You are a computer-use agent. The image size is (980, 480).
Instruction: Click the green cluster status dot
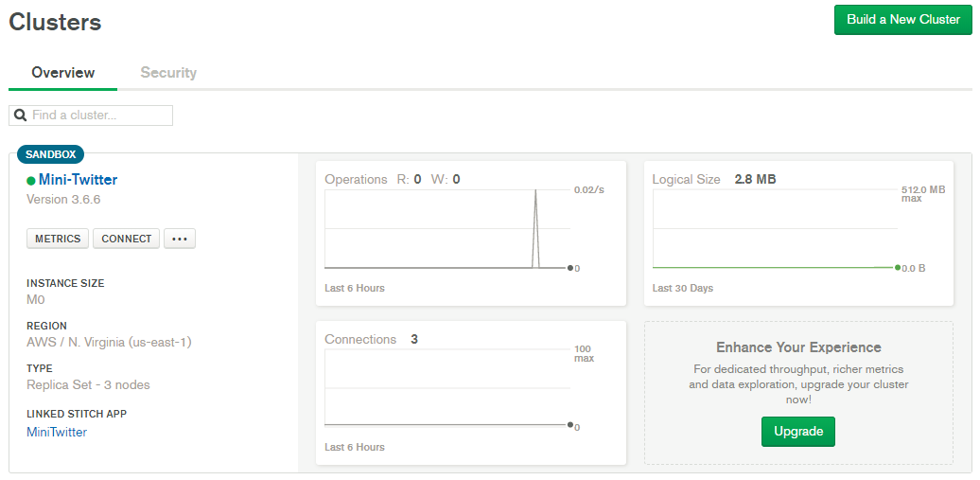pyautogui.click(x=30, y=181)
